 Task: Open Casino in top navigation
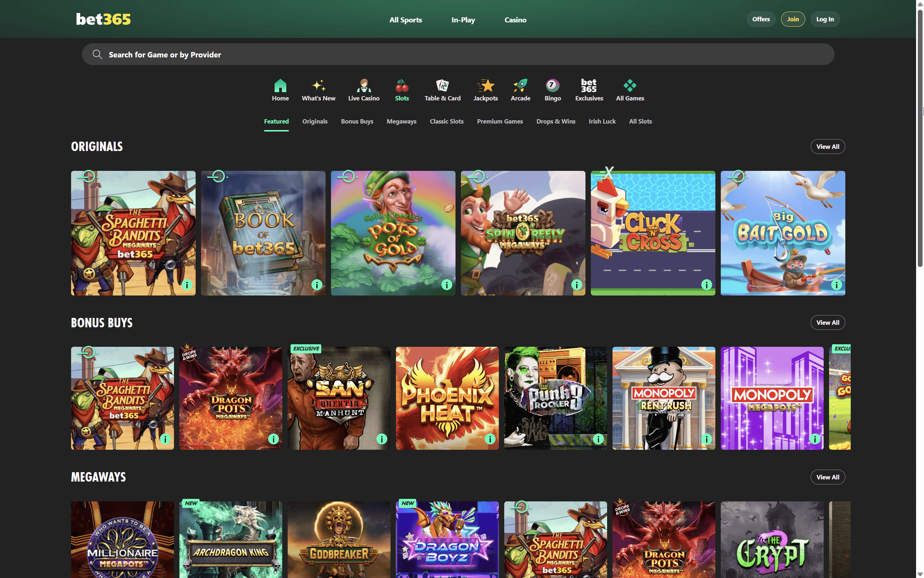point(515,20)
